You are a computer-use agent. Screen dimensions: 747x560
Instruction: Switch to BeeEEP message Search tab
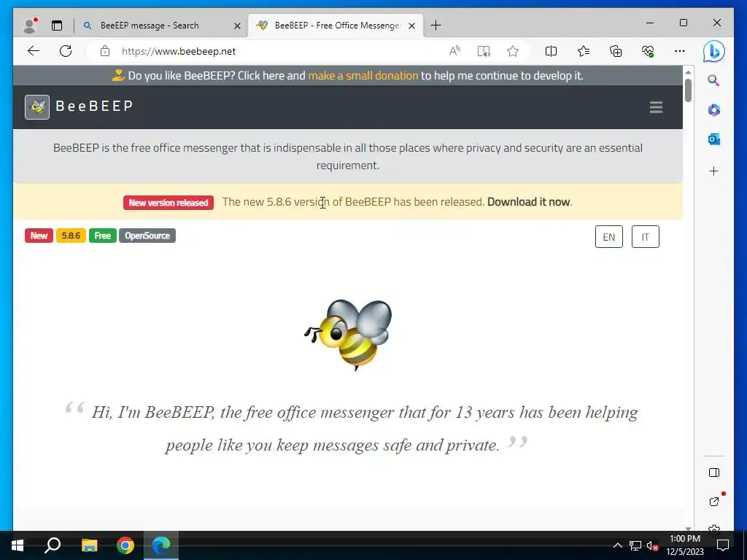(149, 26)
